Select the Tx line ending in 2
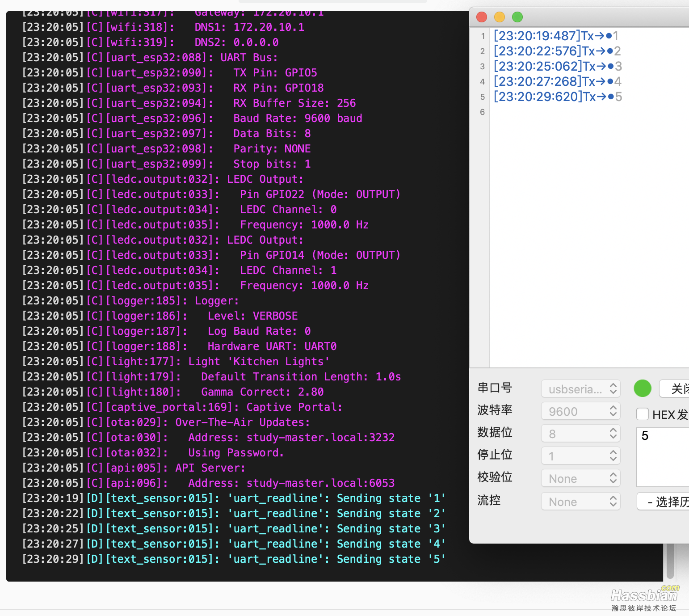689x616 pixels. coord(557,51)
